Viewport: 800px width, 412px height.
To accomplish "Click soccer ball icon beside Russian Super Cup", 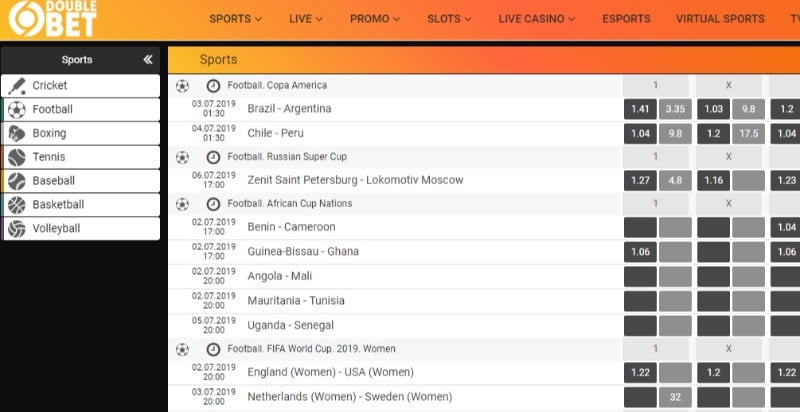I will coord(182,157).
